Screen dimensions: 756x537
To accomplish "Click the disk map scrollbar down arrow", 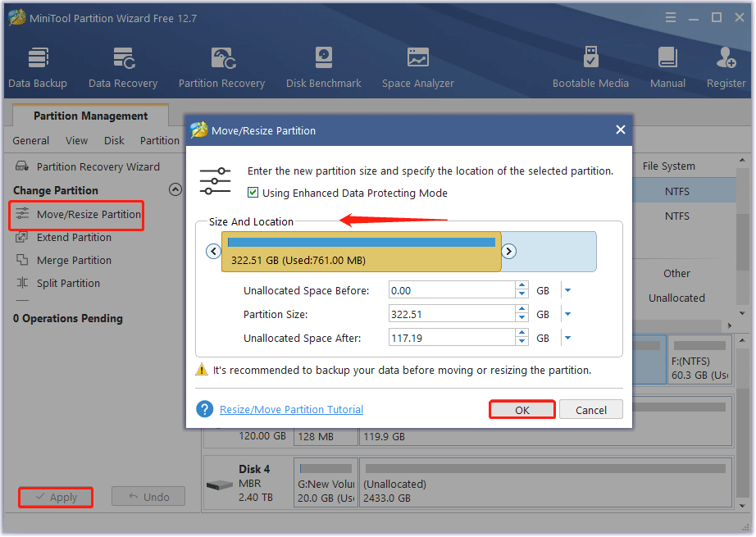I will tap(742, 506).
